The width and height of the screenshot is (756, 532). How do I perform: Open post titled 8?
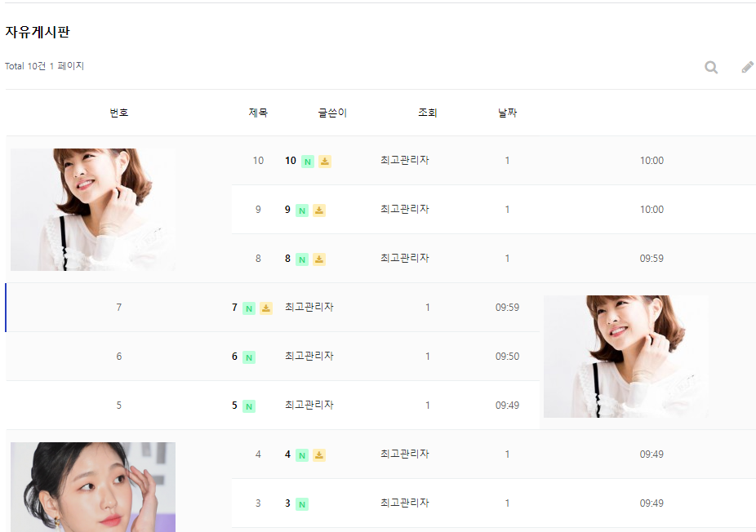(x=287, y=259)
